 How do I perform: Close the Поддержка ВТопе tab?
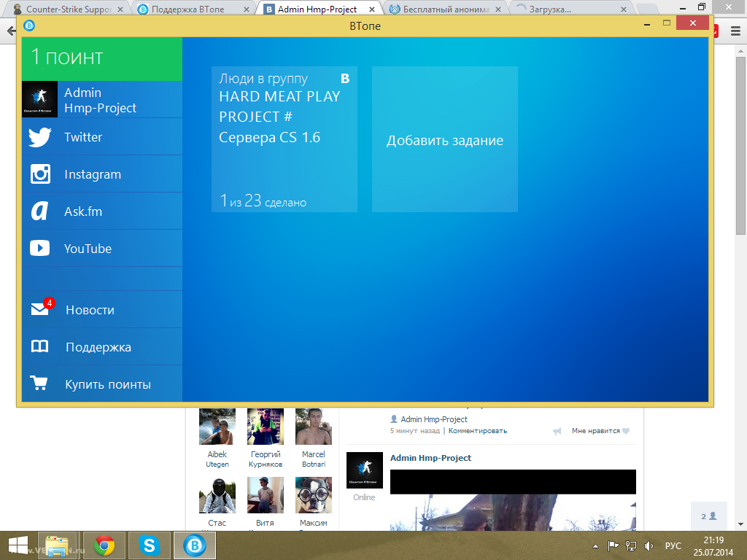[x=247, y=9]
